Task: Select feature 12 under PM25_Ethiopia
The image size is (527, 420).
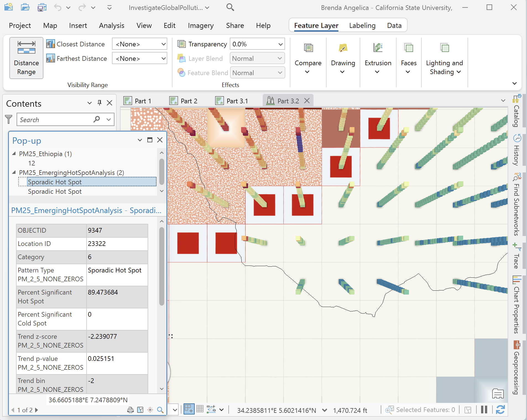Action: pos(32,163)
